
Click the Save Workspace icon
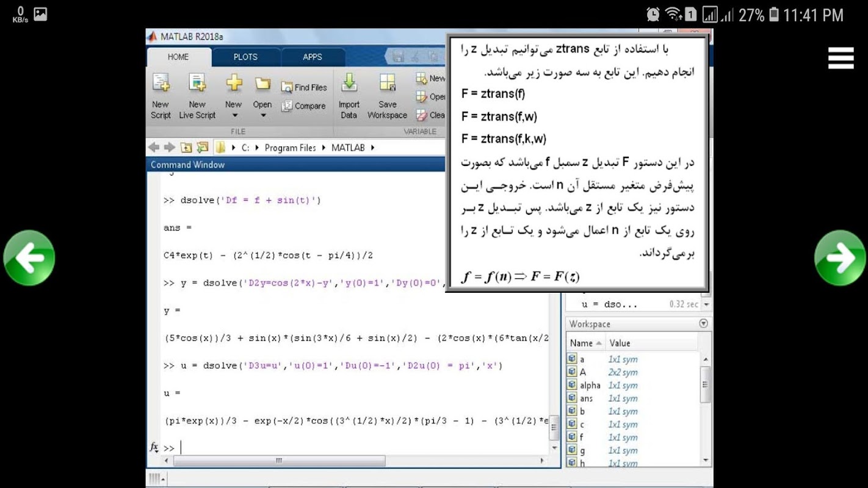click(387, 82)
